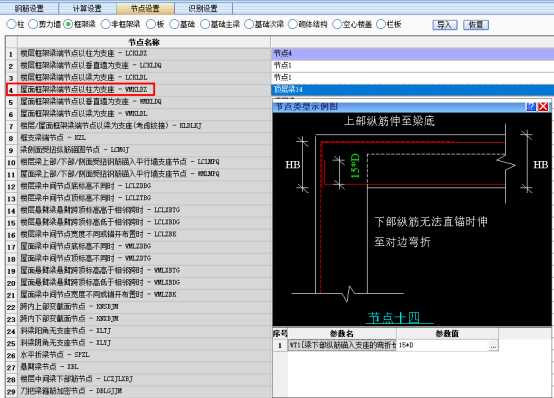The image size is (554, 398).
Task: Select the 剪力墙 radio button
Action: tap(33, 24)
